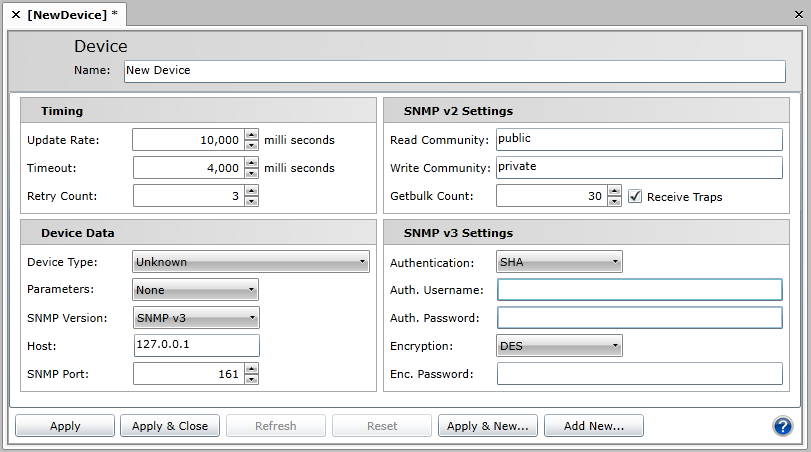Image resolution: width=811 pixels, height=452 pixels.
Task: Close the NewDevice tab with X
Action: point(15,14)
